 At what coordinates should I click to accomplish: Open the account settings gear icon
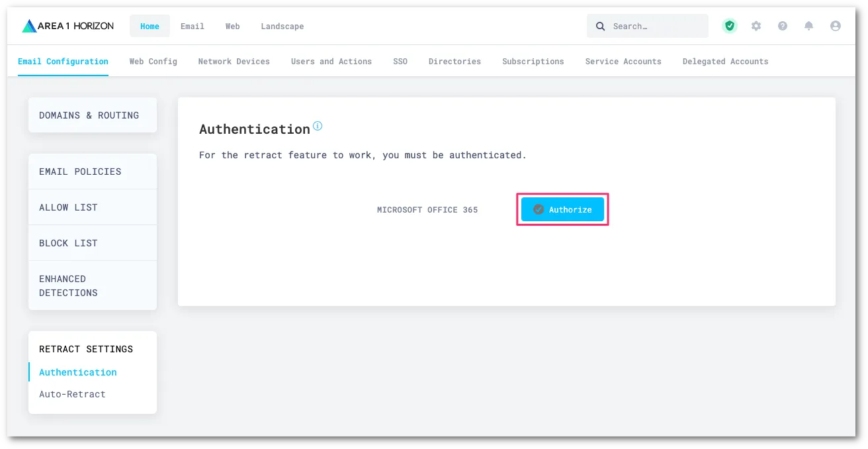pyautogui.click(x=756, y=26)
